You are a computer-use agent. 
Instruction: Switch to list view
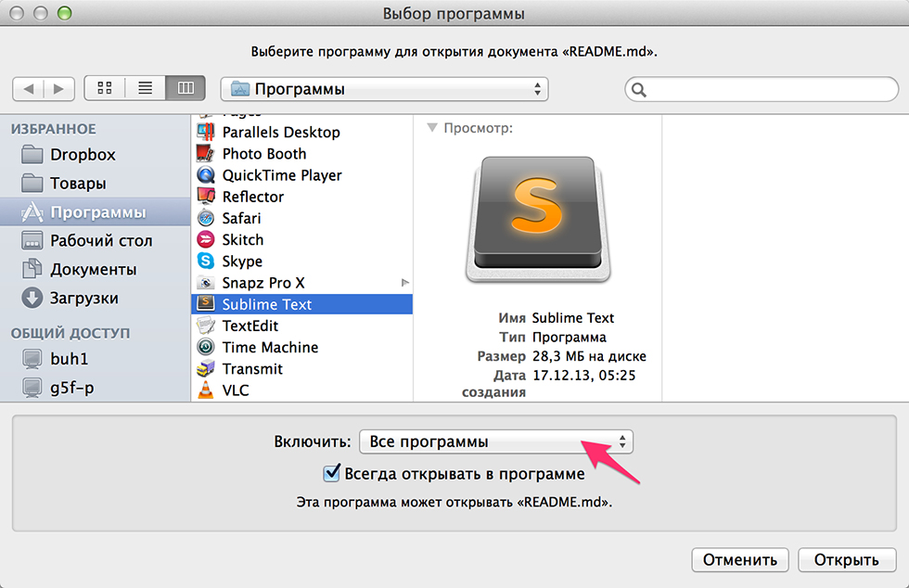145,89
